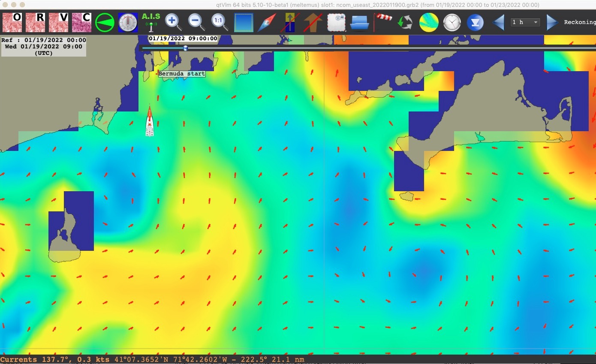Screen dimensions: 596x364
Task: Click the Ref date info box
Action: (x=43, y=47)
